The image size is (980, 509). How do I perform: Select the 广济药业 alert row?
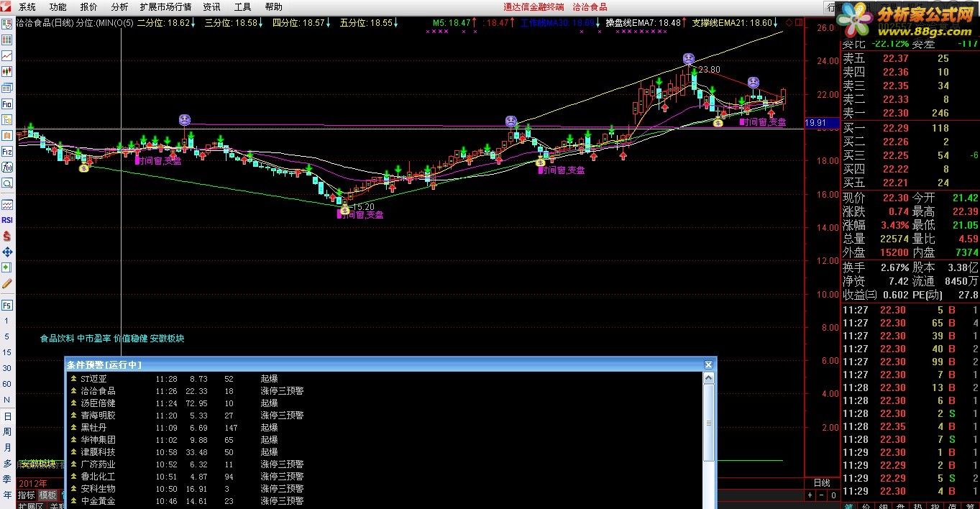385,464
